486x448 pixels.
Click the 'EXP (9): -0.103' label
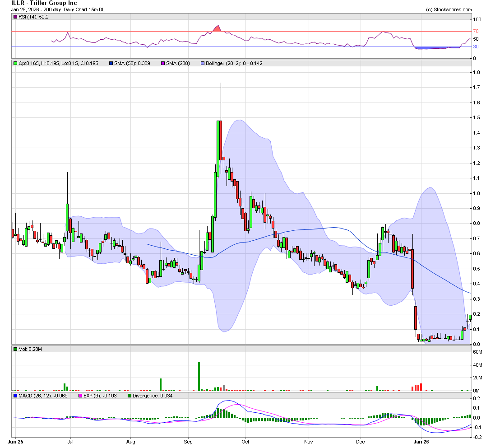click(100, 396)
